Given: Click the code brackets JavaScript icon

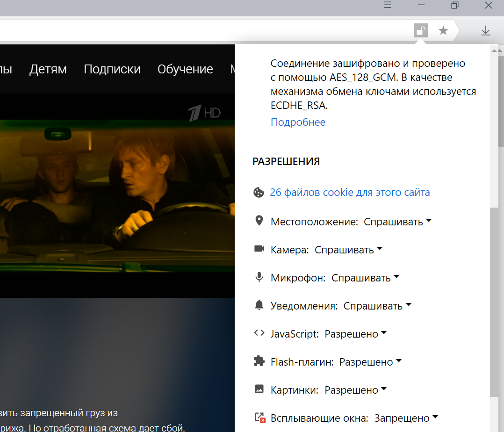Looking at the screenshot, I should 259,333.
